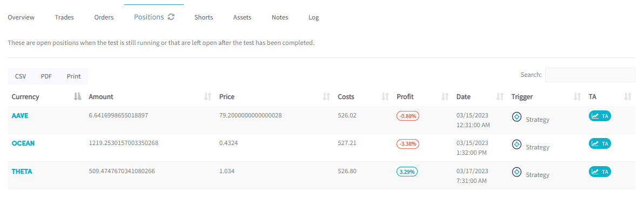The image size is (644, 197).
Task: Open TA chart for OCEAN
Action: coord(600,143)
